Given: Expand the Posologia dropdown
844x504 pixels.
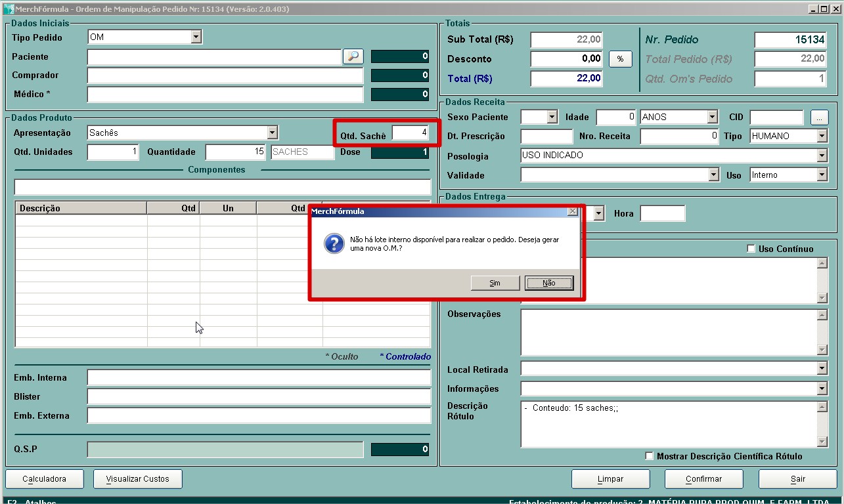Looking at the screenshot, I should coord(822,156).
